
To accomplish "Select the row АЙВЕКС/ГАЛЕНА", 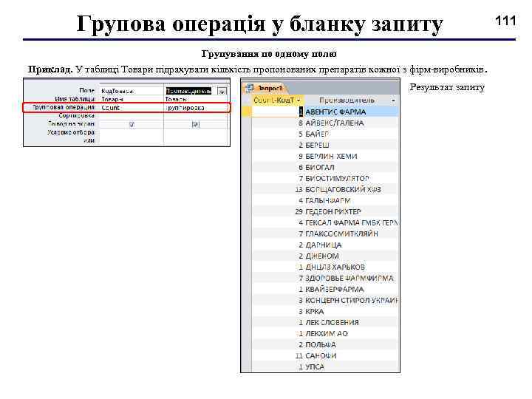I will pos(325,123).
